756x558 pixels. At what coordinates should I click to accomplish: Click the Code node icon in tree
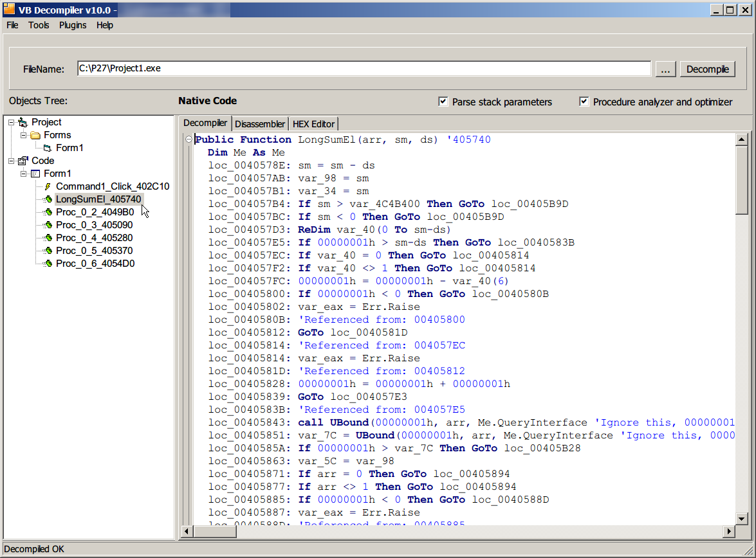click(23, 161)
